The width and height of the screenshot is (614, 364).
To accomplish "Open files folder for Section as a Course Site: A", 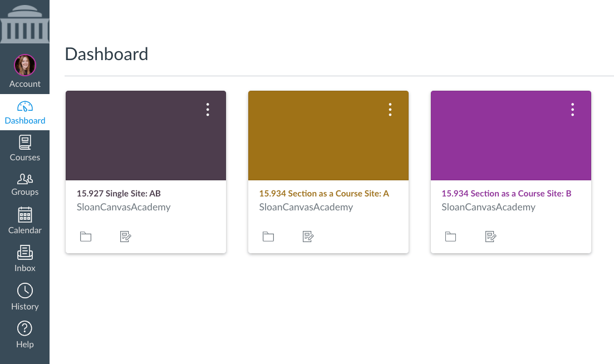I will [x=268, y=237].
